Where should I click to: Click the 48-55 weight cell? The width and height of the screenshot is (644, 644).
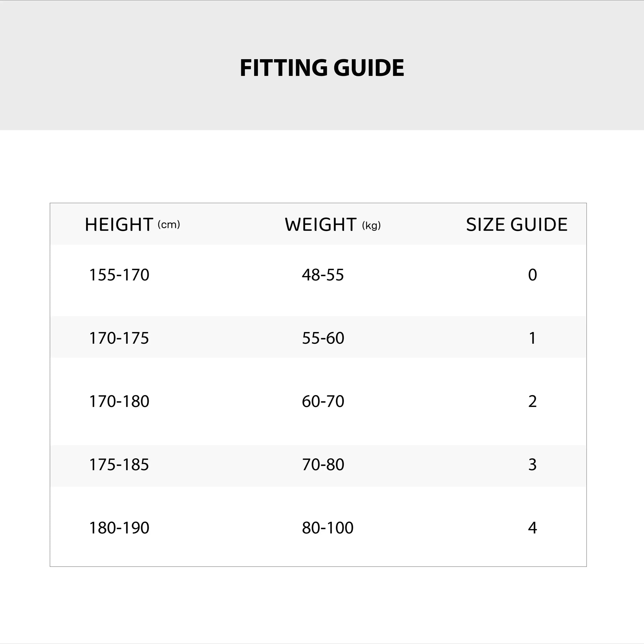[x=323, y=275]
